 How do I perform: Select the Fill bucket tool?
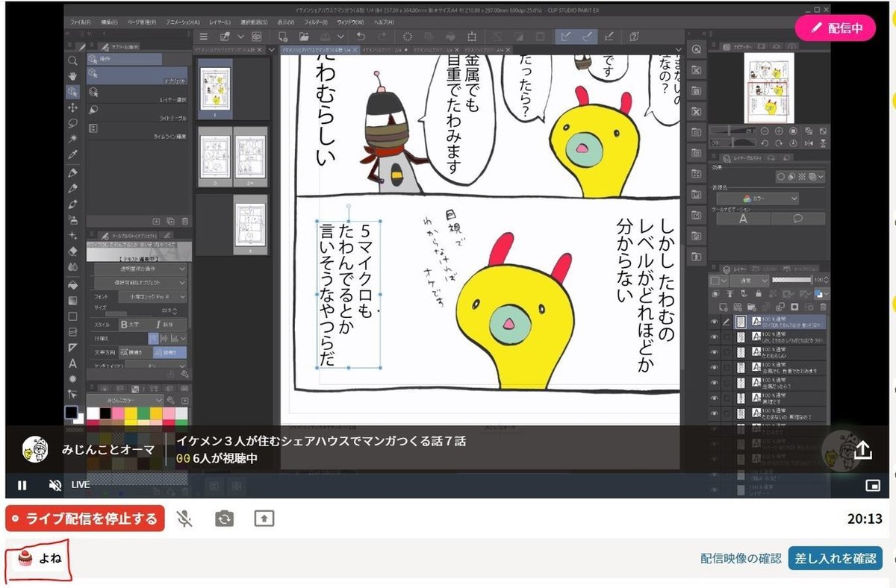(x=72, y=284)
